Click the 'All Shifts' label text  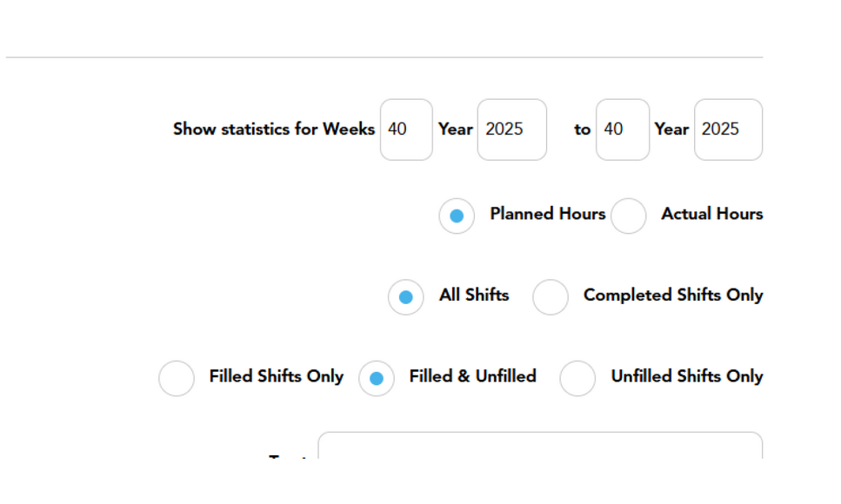(474, 295)
